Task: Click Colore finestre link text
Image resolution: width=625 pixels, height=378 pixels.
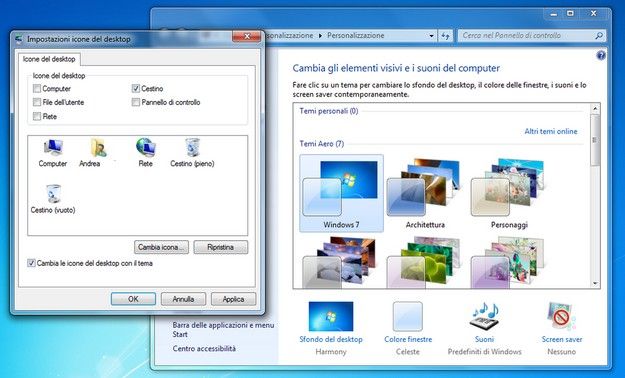Action: pos(408,339)
